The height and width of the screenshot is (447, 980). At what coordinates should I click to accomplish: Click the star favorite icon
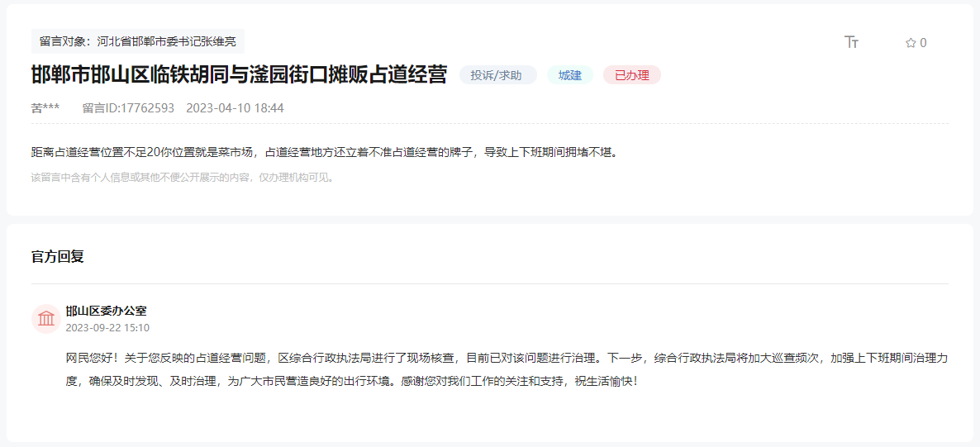coord(911,42)
